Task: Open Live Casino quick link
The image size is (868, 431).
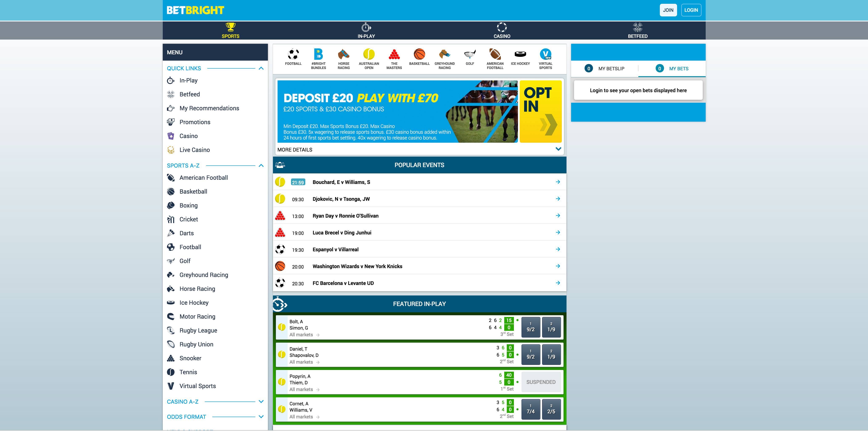Action: (188, 150)
